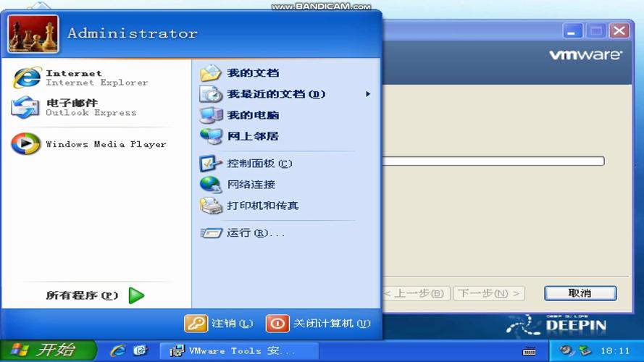Expand All Programs (所有程序) green arrow

(136, 295)
